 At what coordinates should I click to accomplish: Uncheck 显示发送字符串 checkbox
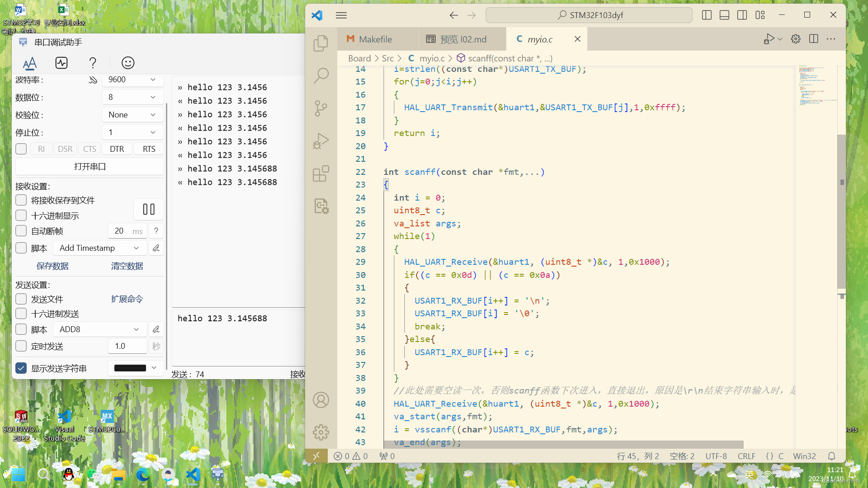pyautogui.click(x=21, y=368)
